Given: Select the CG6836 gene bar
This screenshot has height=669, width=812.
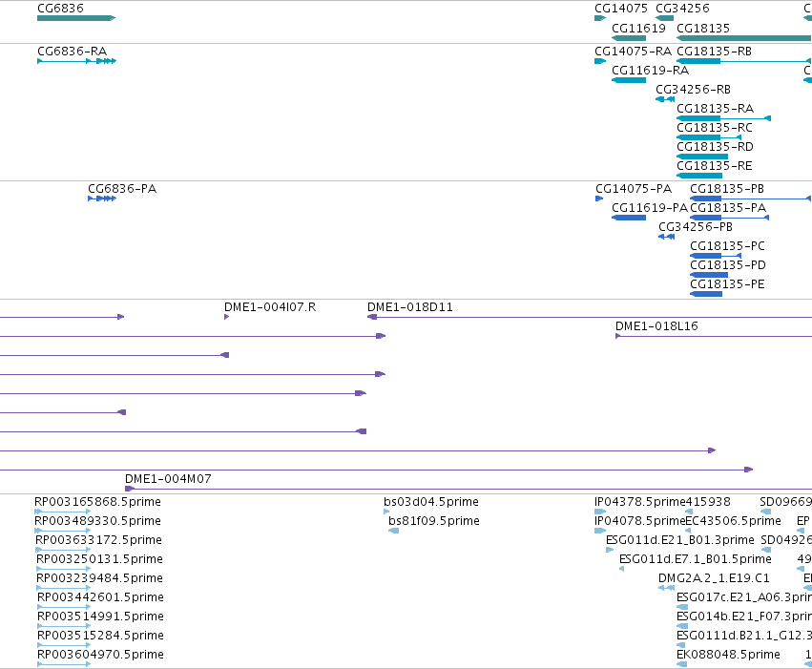Looking at the screenshot, I should point(76,18).
